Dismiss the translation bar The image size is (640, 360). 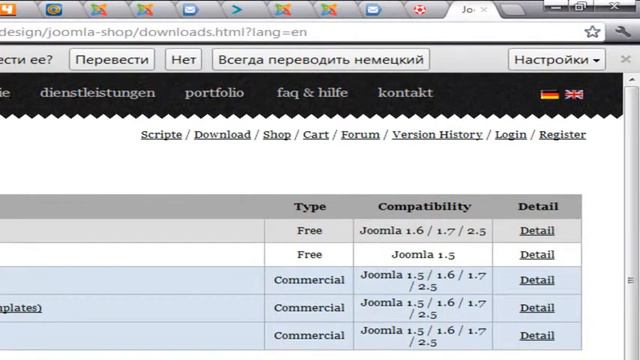click(x=625, y=60)
